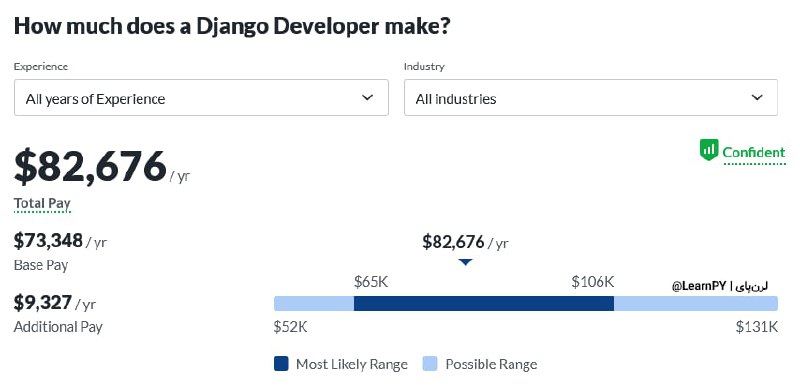Click the left light blue segment of the bar

tap(314, 303)
